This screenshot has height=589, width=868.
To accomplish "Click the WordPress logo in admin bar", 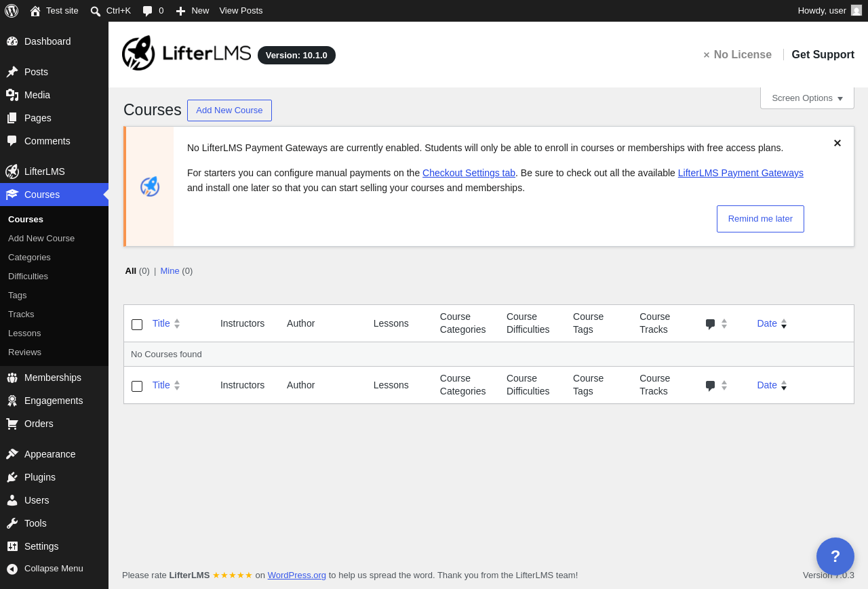I will [x=12, y=11].
